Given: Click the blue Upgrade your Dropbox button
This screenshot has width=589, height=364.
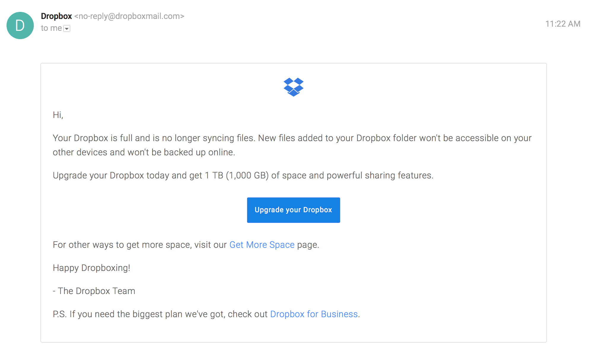Looking at the screenshot, I should point(294,210).
